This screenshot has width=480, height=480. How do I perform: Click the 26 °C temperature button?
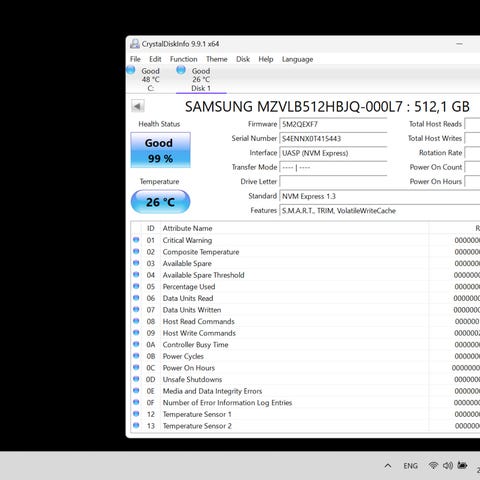pos(160,202)
